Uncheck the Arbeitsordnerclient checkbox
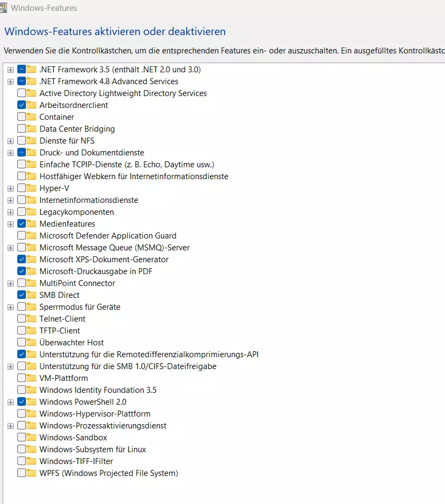Screen dimensions: 445x504 pos(22,105)
